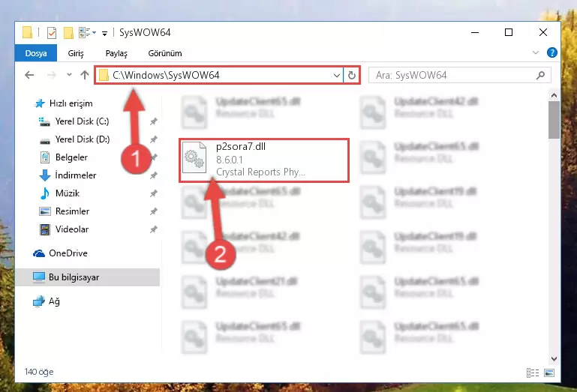Go back with the left arrow button
The height and width of the screenshot is (392, 577).
(29, 76)
